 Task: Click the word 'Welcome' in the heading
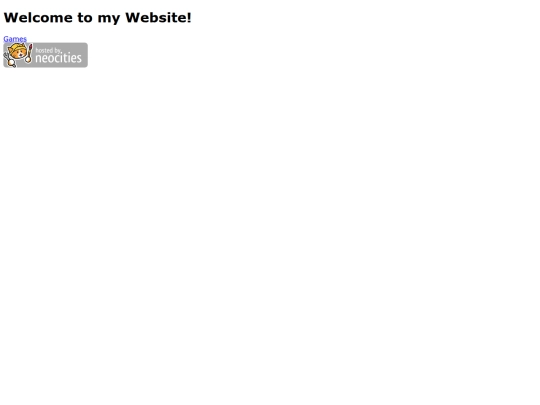point(38,18)
